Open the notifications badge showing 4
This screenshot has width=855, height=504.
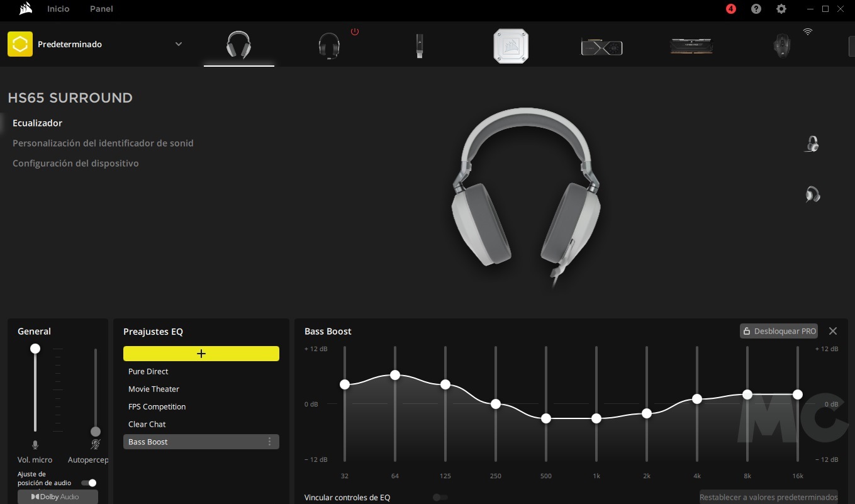tap(730, 9)
